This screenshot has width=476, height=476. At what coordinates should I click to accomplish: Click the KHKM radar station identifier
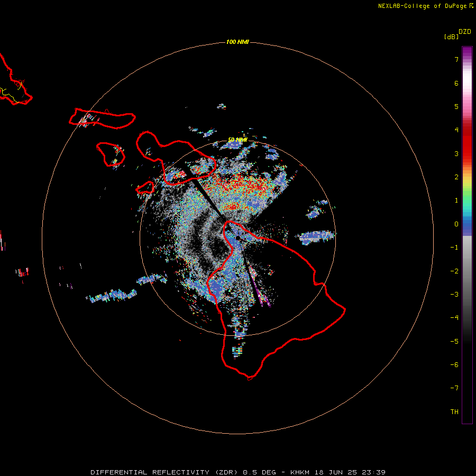(300, 472)
